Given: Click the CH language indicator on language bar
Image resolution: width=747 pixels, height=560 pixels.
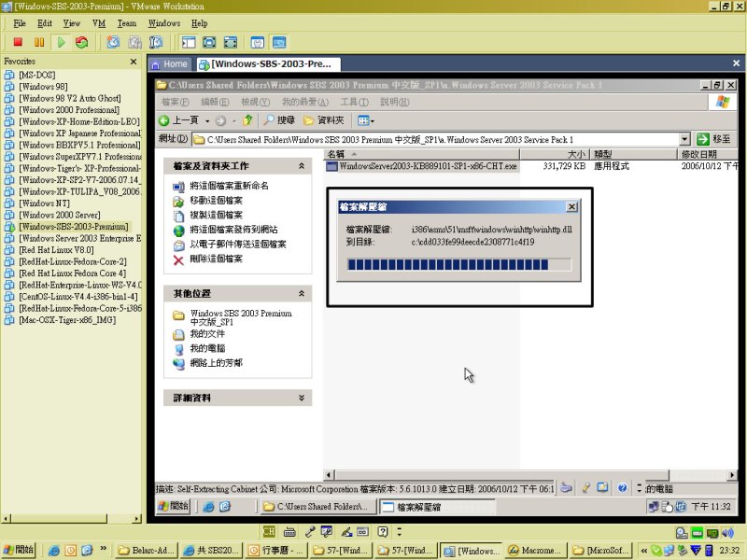Looking at the screenshot, I should [269, 531].
